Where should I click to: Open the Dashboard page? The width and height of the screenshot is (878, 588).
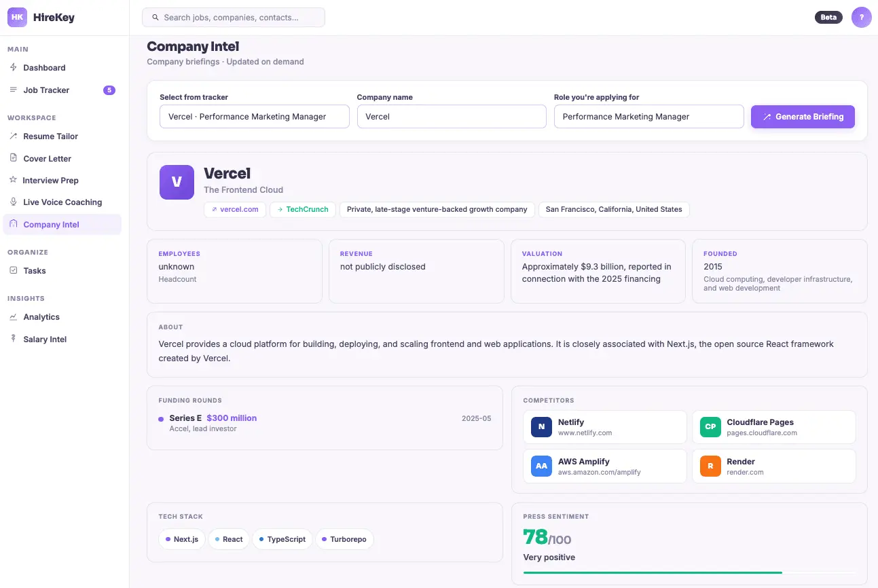[62, 67]
